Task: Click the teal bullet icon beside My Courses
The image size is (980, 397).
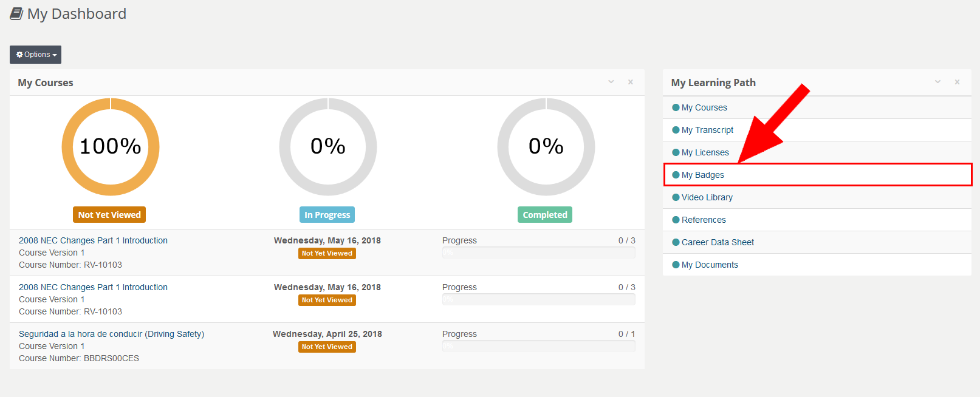Action: tap(676, 107)
